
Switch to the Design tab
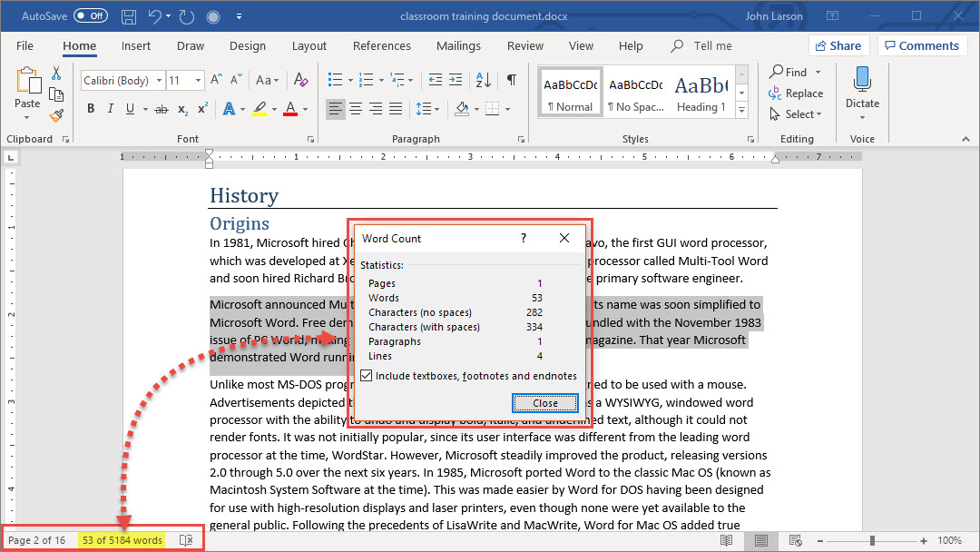click(248, 46)
